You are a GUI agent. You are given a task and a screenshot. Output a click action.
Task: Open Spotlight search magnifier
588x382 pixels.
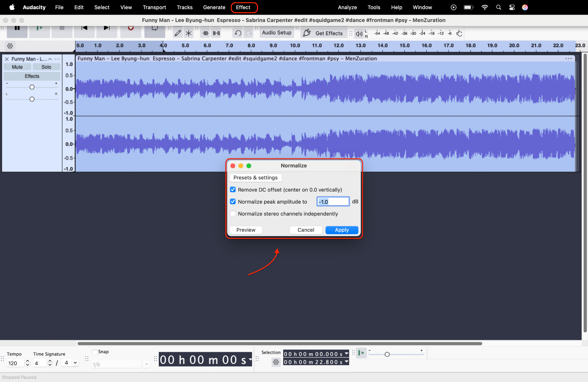(x=499, y=7)
